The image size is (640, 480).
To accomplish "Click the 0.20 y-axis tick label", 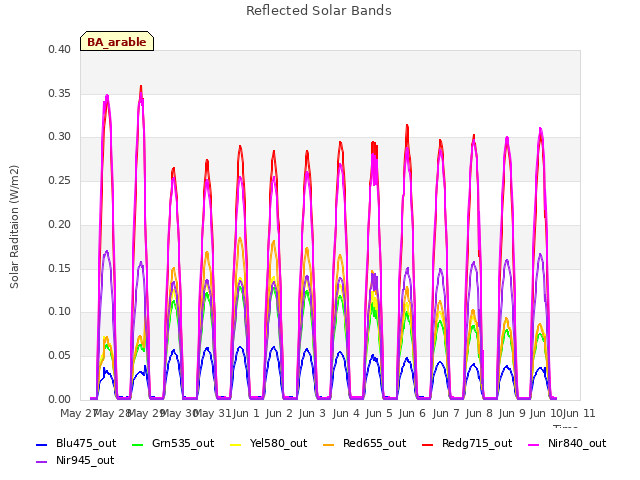I will click(59, 224).
